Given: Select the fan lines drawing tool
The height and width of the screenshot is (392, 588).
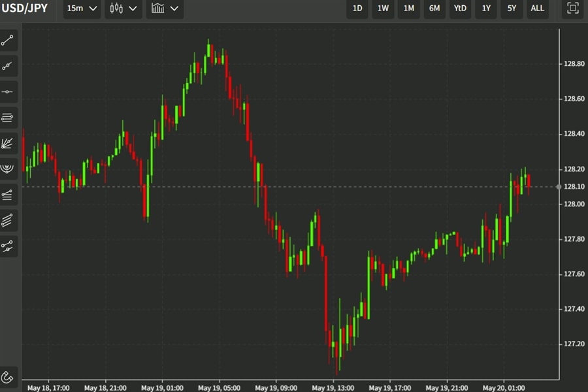Looking at the screenshot, I should coord(8,143).
